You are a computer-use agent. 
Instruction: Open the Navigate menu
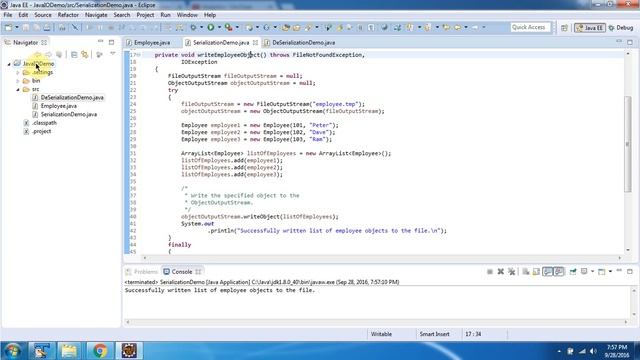click(x=96, y=15)
